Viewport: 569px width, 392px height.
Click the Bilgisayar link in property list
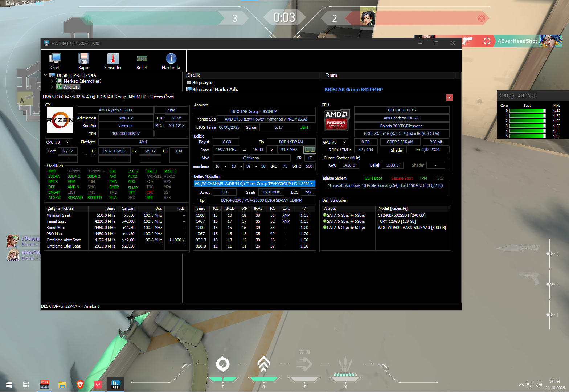coord(202,82)
